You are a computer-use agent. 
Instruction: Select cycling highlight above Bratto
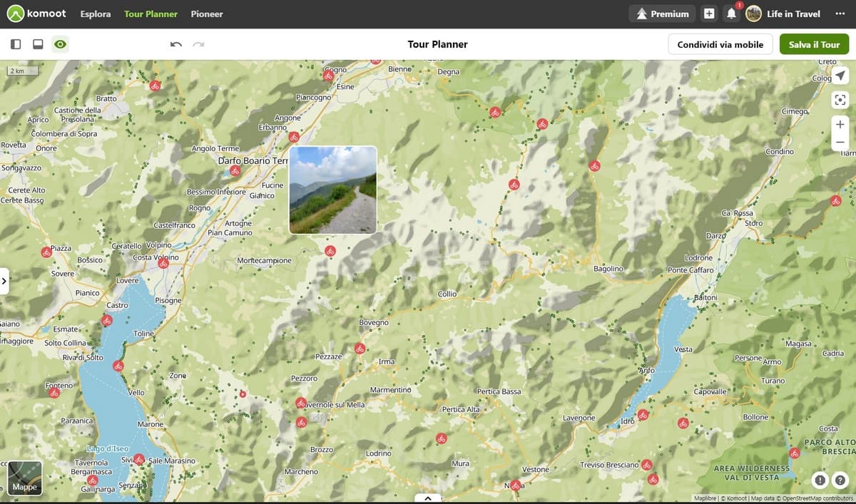[x=155, y=86]
